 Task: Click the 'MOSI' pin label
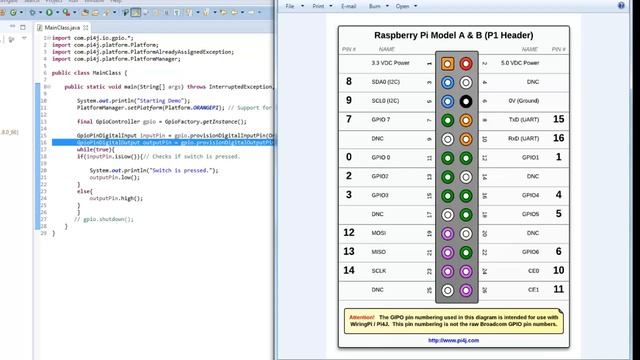point(378,233)
